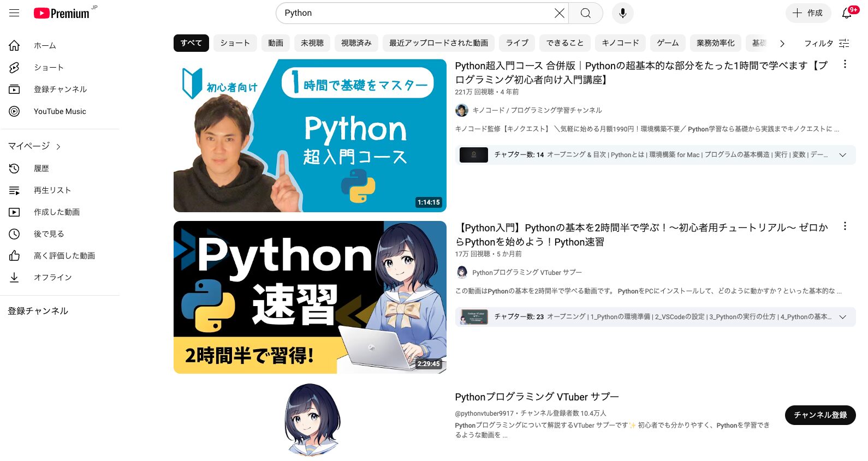Image resolution: width=868 pixels, height=461 pixels.
Task: Expand マイページ section
Action: click(x=34, y=146)
